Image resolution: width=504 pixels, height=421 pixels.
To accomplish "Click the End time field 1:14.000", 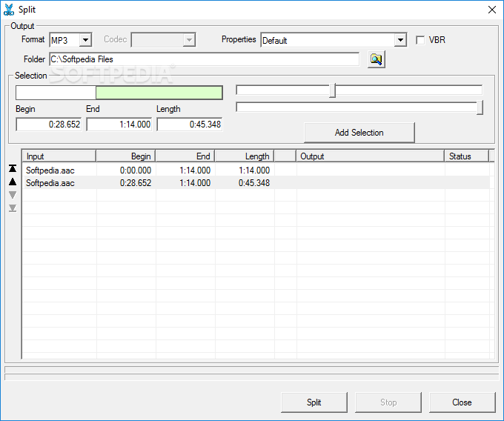I will [x=119, y=125].
